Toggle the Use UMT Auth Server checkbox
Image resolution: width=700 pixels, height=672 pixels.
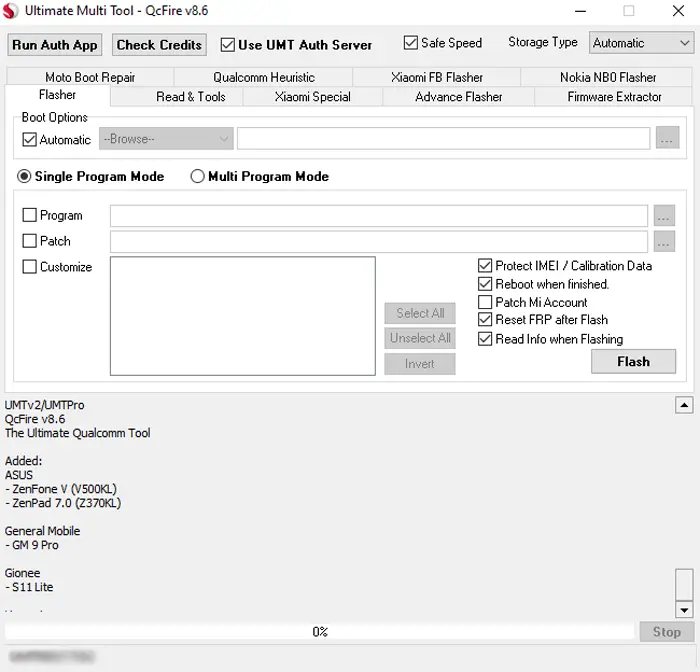pyautogui.click(x=228, y=45)
